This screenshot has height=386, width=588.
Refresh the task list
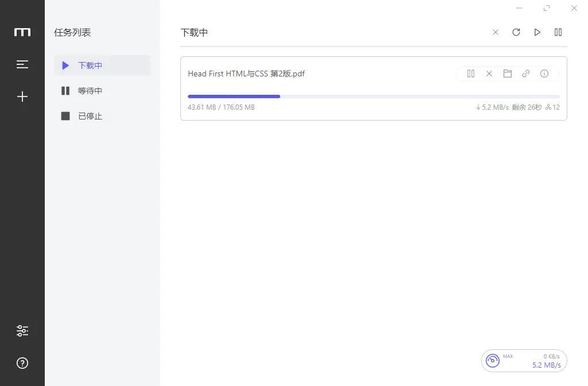point(516,32)
